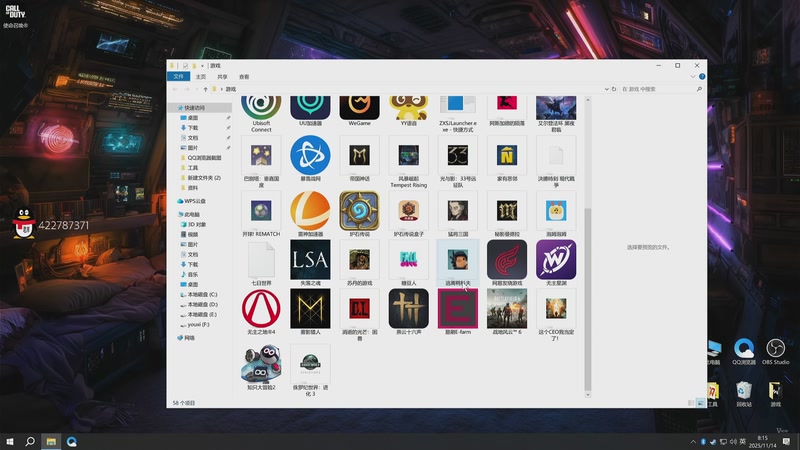Viewport: 800px width, 450px height.
Task: Select the 光与影：33号远征队 shortcut
Action: (x=458, y=155)
